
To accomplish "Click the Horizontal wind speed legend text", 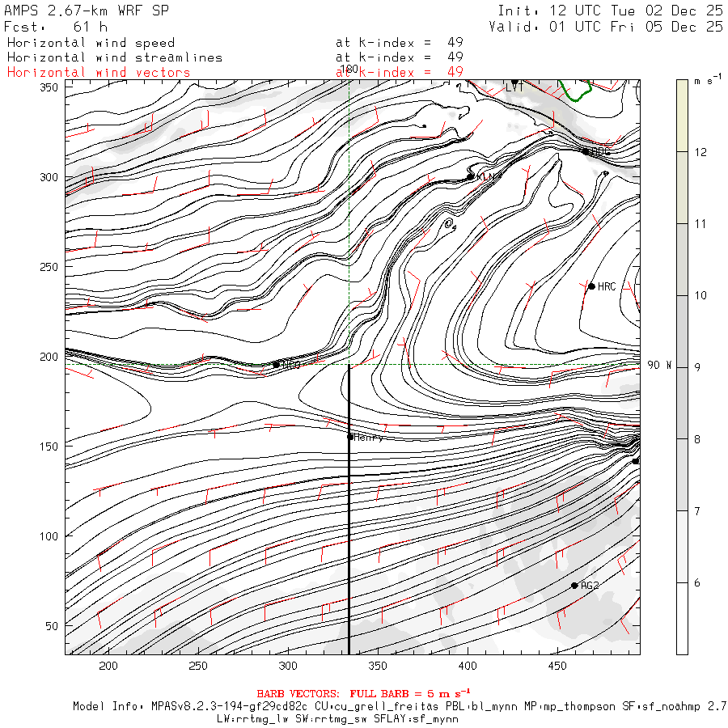I will click(x=91, y=43).
